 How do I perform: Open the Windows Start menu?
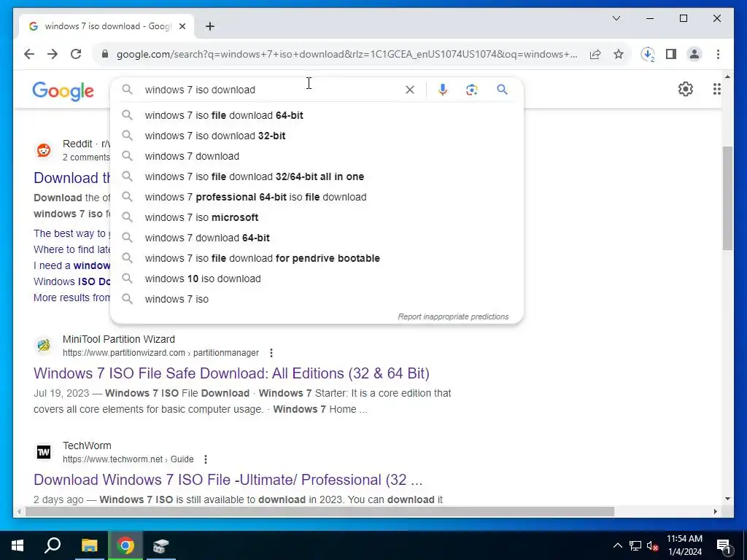(18, 545)
